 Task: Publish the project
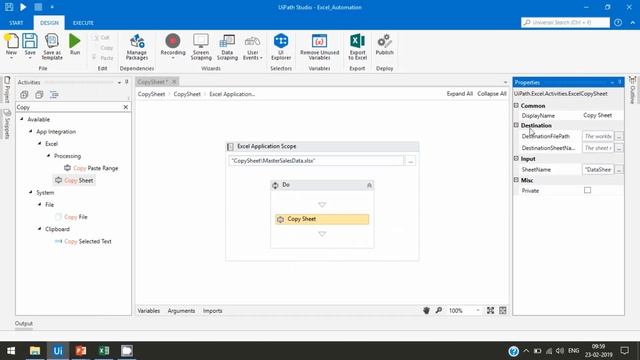pos(384,44)
